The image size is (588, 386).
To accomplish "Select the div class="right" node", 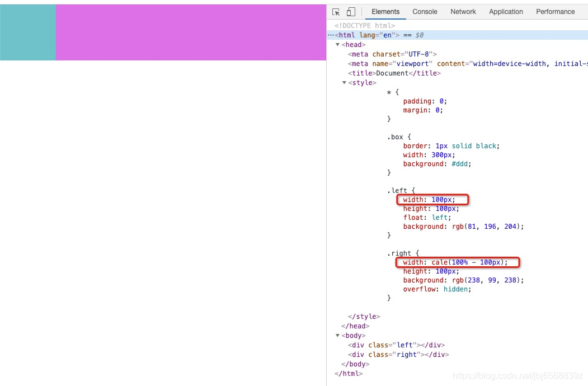I will 398,355.
